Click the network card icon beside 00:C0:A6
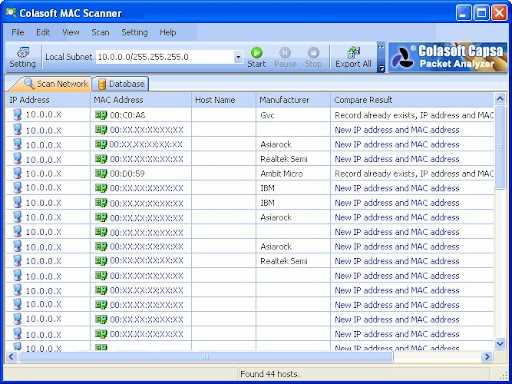This screenshot has width=512, height=384. click(101, 115)
